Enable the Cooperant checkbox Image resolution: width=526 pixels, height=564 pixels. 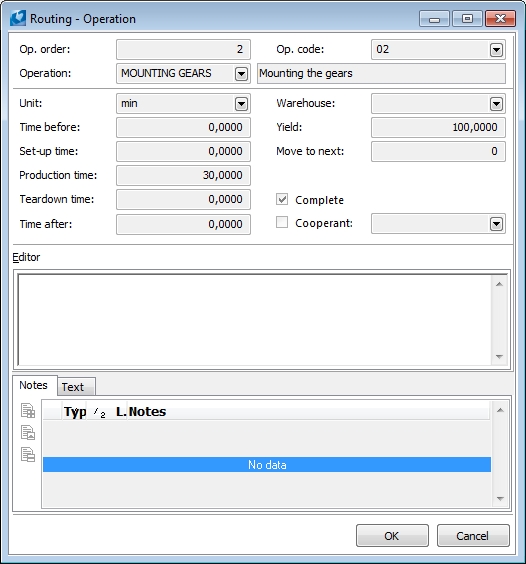pos(282,222)
